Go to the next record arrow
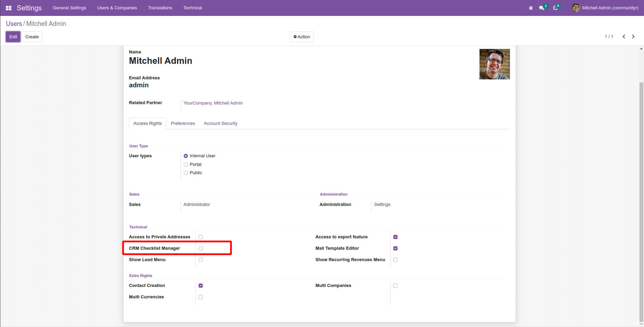 tap(633, 37)
